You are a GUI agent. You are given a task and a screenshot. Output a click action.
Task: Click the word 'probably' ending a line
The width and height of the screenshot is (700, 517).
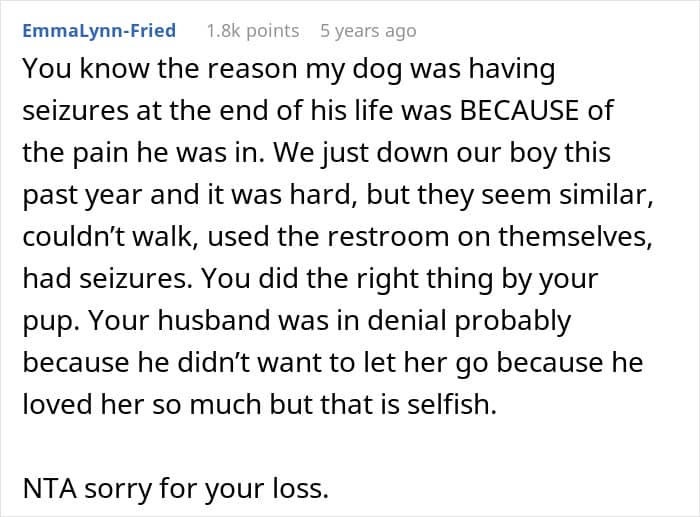pos(512,321)
